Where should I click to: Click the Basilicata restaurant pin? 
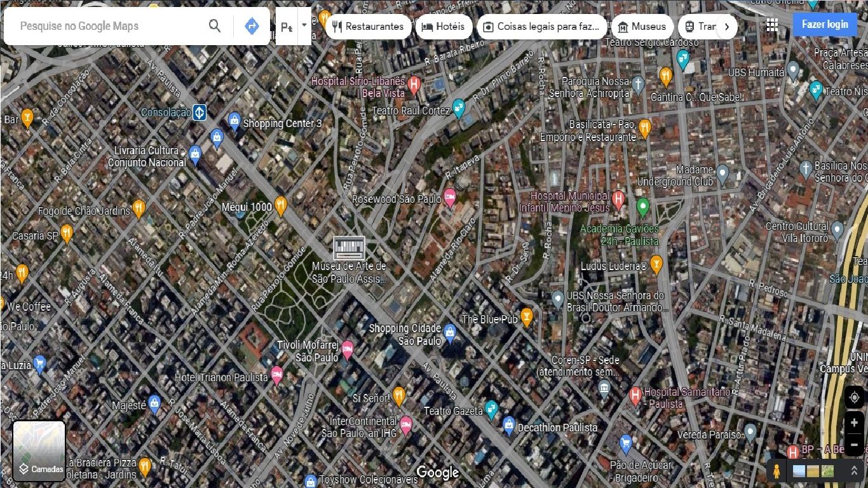[644, 128]
